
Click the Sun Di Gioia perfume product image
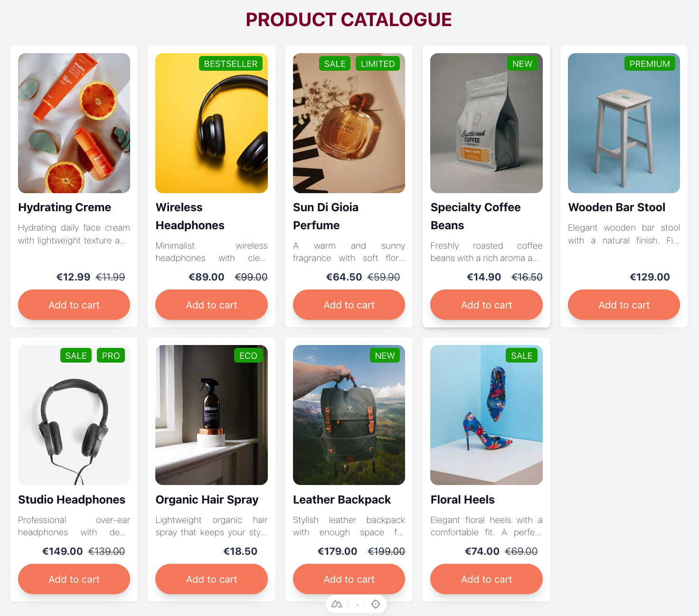click(x=349, y=122)
